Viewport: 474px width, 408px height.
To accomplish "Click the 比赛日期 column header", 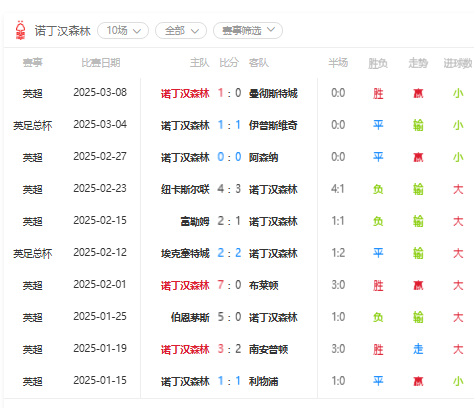I will point(101,63).
